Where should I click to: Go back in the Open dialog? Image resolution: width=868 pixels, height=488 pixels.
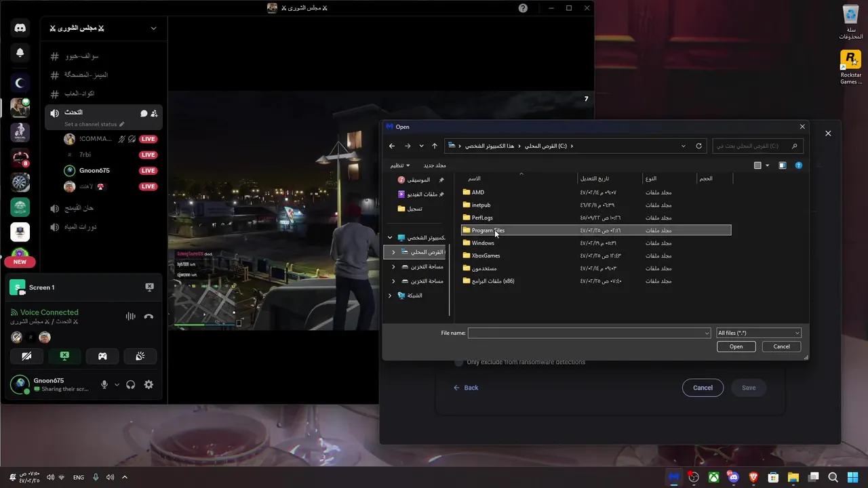click(392, 146)
